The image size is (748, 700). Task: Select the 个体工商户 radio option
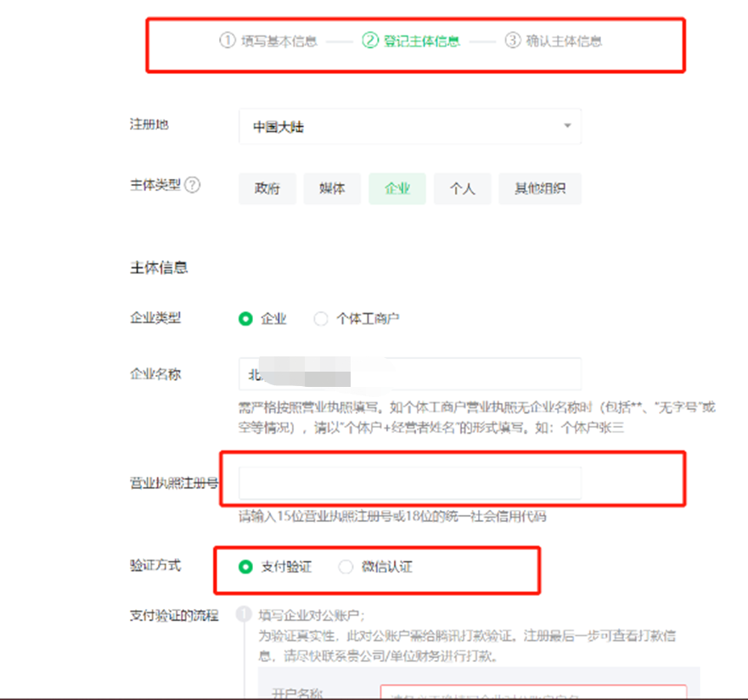(321, 319)
